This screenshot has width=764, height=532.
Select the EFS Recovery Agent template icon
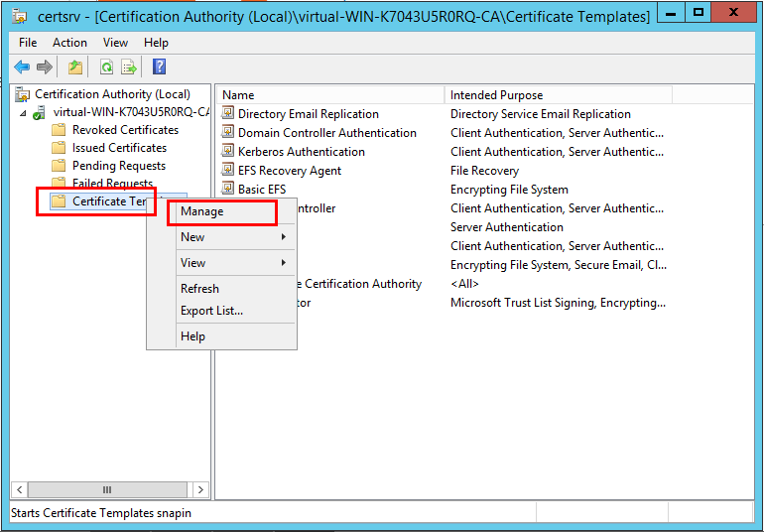(x=228, y=171)
